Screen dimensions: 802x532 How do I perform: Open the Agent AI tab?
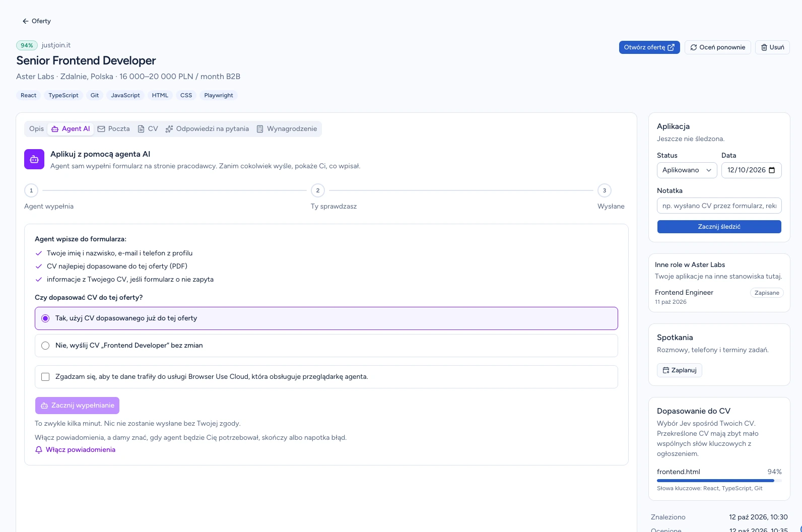(71, 129)
